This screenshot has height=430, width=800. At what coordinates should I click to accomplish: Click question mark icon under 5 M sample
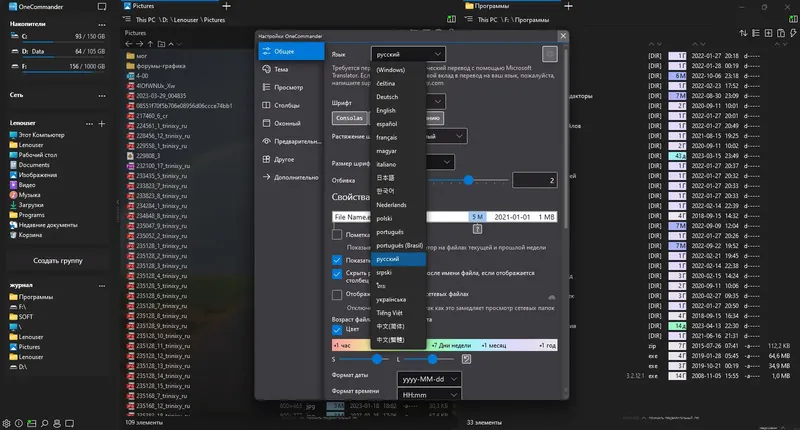coord(477,229)
